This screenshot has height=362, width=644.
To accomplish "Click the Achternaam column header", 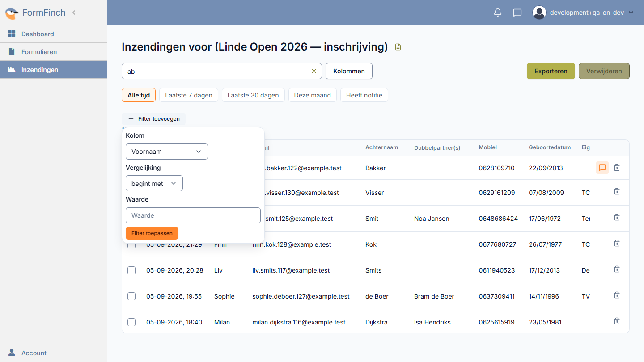I will [381, 147].
